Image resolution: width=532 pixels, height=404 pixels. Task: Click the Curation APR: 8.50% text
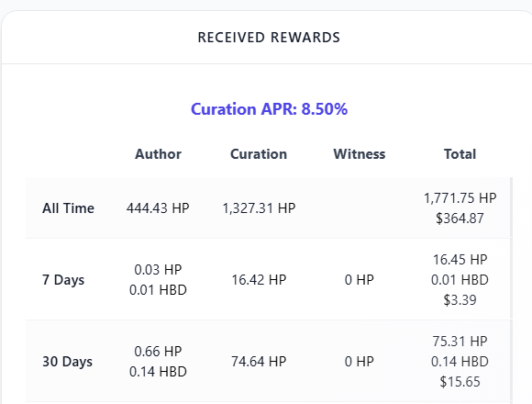(269, 109)
